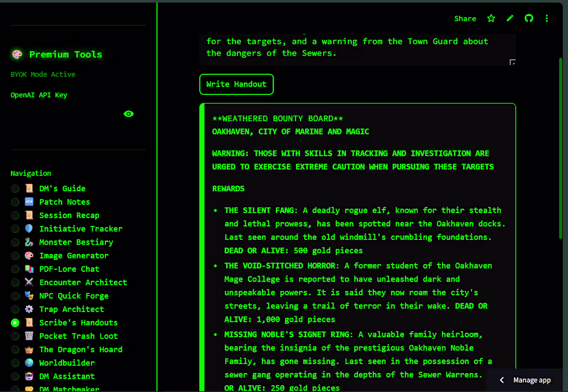
Task: Click the Share button
Action: tap(465, 18)
